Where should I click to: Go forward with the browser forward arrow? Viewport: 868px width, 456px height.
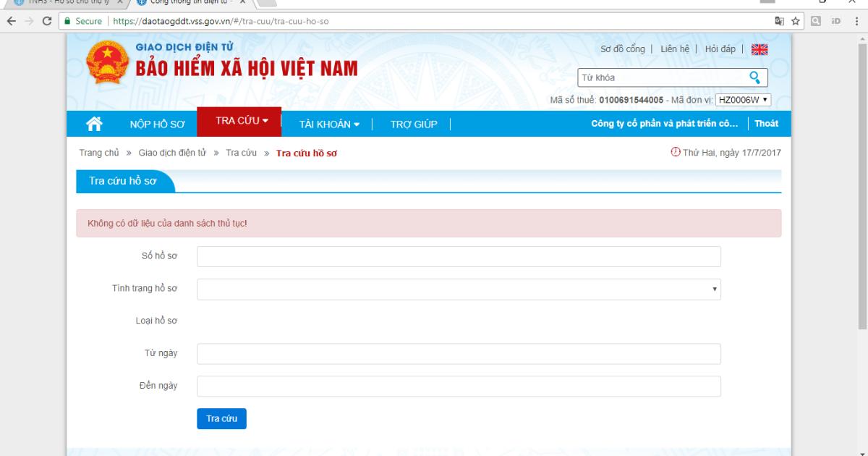pos(28,21)
